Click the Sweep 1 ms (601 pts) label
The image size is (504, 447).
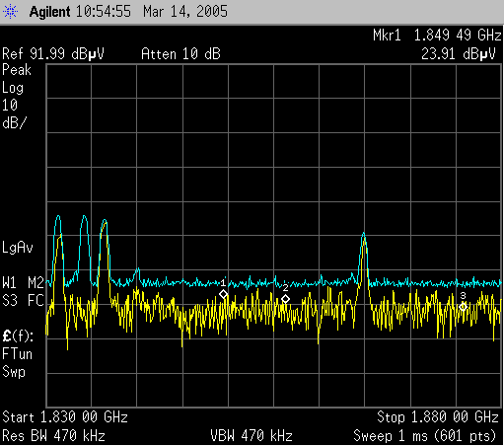(424, 436)
